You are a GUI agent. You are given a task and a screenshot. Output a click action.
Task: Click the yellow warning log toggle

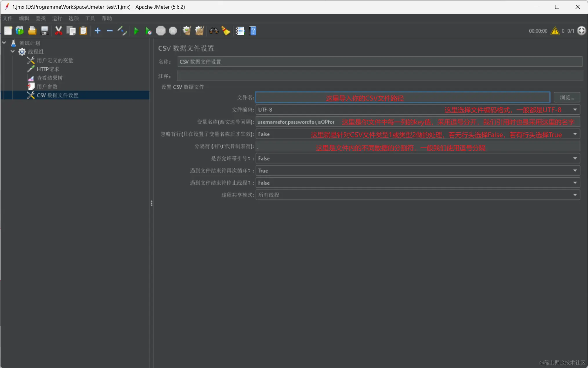tap(555, 31)
